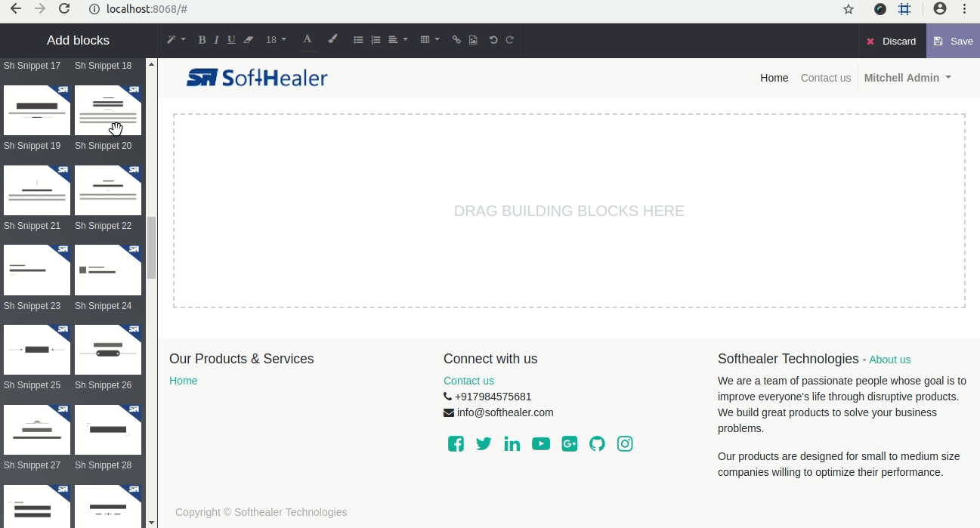Redo the last edit

click(510, 40)
